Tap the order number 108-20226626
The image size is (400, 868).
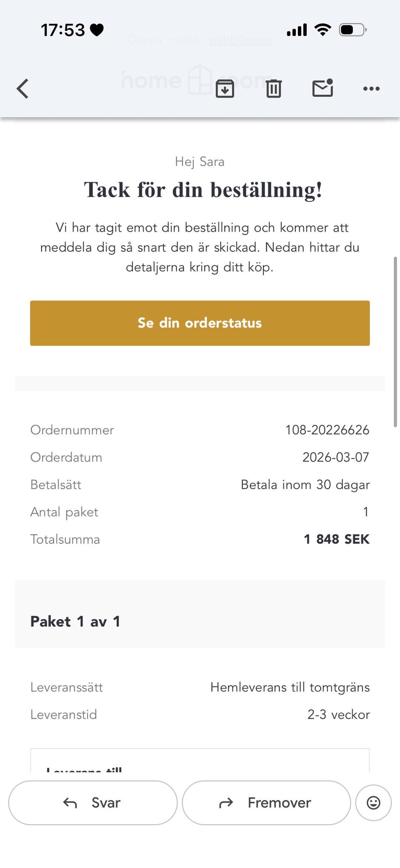point(327,430)
